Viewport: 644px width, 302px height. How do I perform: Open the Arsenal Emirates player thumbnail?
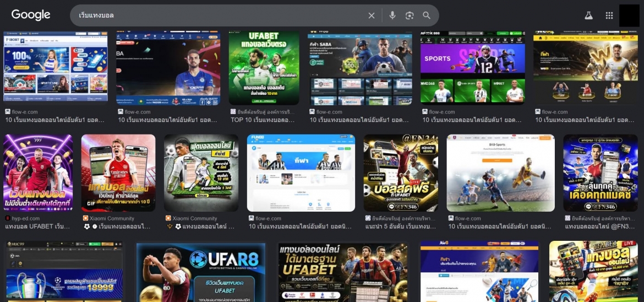[118, 173]
